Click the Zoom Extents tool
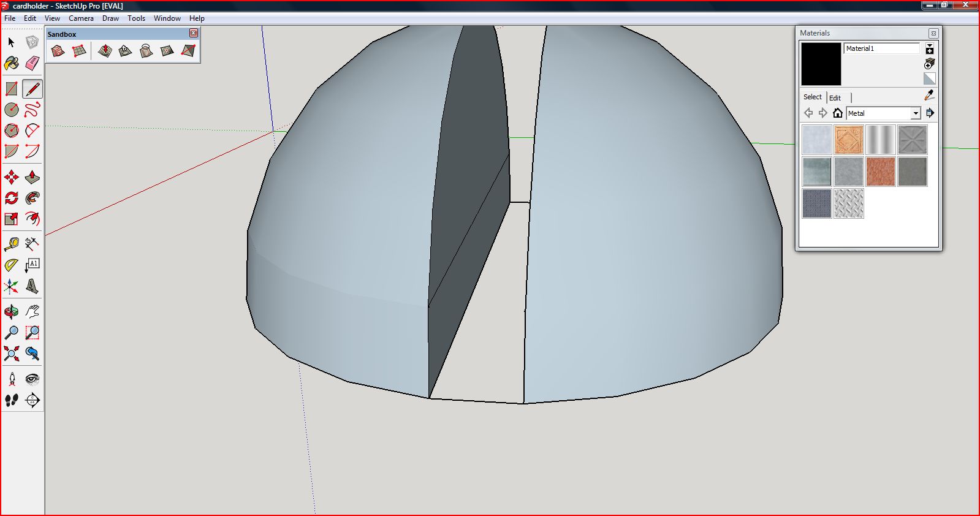The width and height of the screenshot is (980, 516). pyautogui.click(x=12, y=354)
